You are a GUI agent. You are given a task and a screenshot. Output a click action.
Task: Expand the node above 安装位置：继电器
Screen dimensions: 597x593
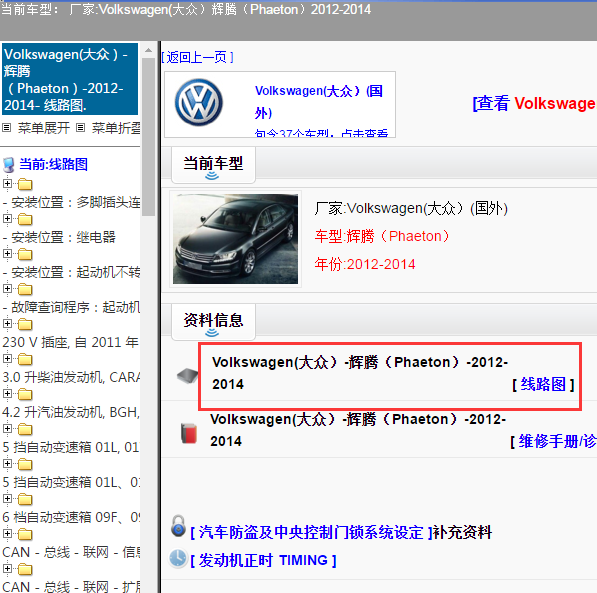tap(7, 219)
